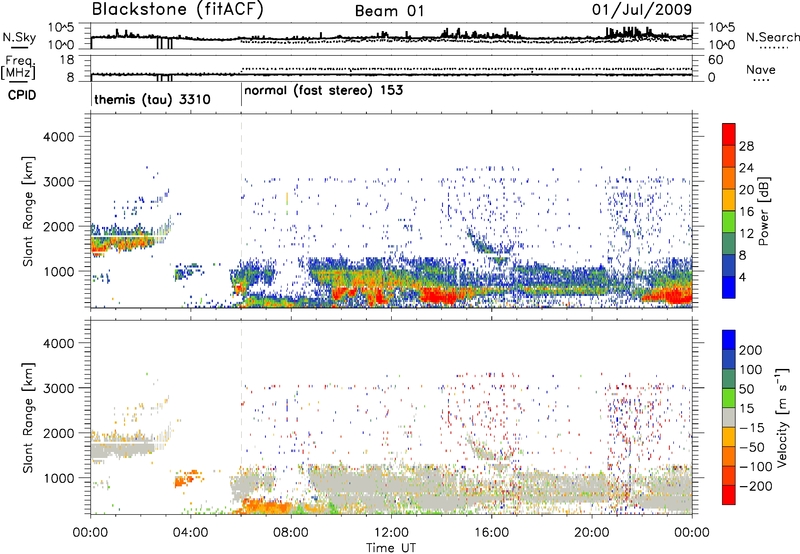The height and width of the screenshot is (554, 800).
Task: Click '2000' tick on the velocity panel
Action: [x=58, y=433]
